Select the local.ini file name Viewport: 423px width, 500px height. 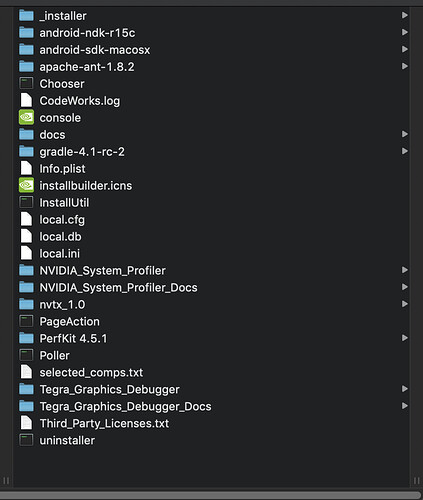coord(60,254)
